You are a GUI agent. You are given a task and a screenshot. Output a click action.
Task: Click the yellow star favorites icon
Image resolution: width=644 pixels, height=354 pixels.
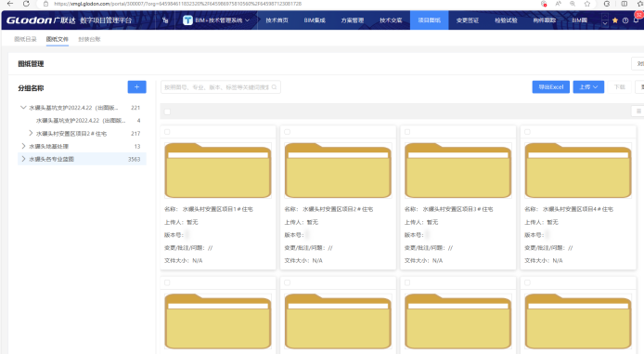click(x=615, y=20)
